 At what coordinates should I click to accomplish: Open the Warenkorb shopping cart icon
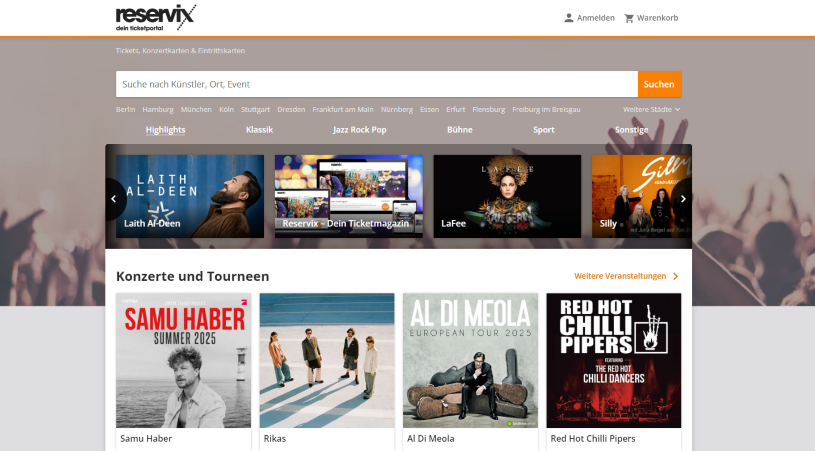point(629,18)
